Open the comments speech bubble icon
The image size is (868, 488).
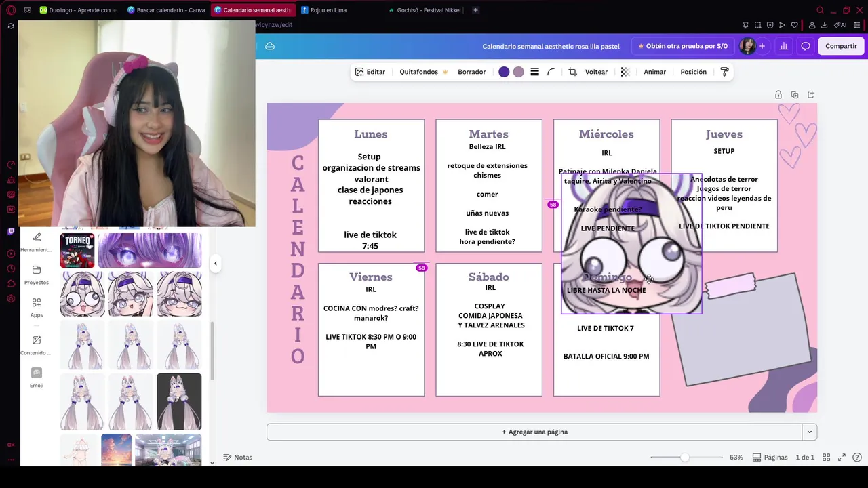click(x=806, y=46)
